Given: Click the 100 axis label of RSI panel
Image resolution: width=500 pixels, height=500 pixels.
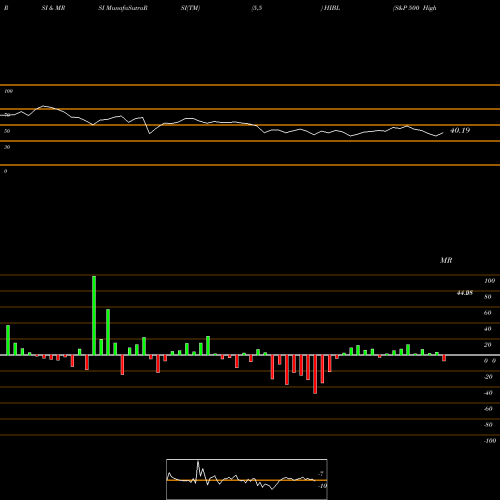Looking at the screenshot, I should tap(8, 91).
